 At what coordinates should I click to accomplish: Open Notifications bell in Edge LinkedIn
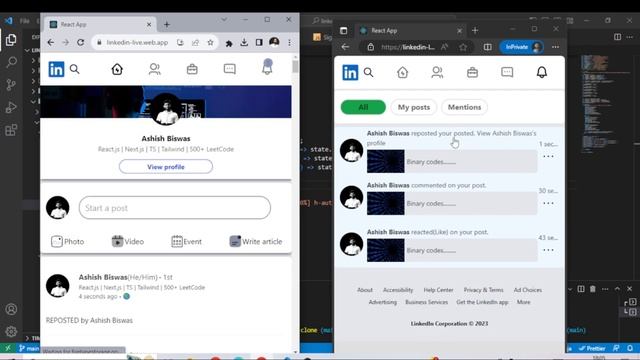542,72
